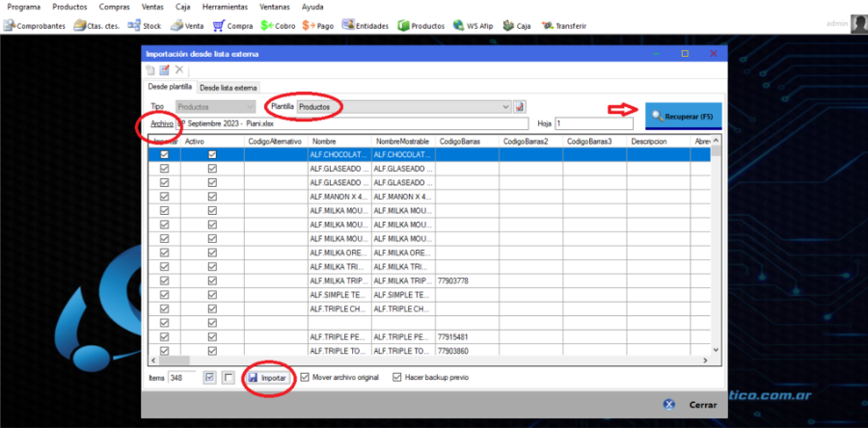Screen dimensions: 868x428
Task: Uncheck Mover archivo original checkbox
Action: click(x=306, y=377)
